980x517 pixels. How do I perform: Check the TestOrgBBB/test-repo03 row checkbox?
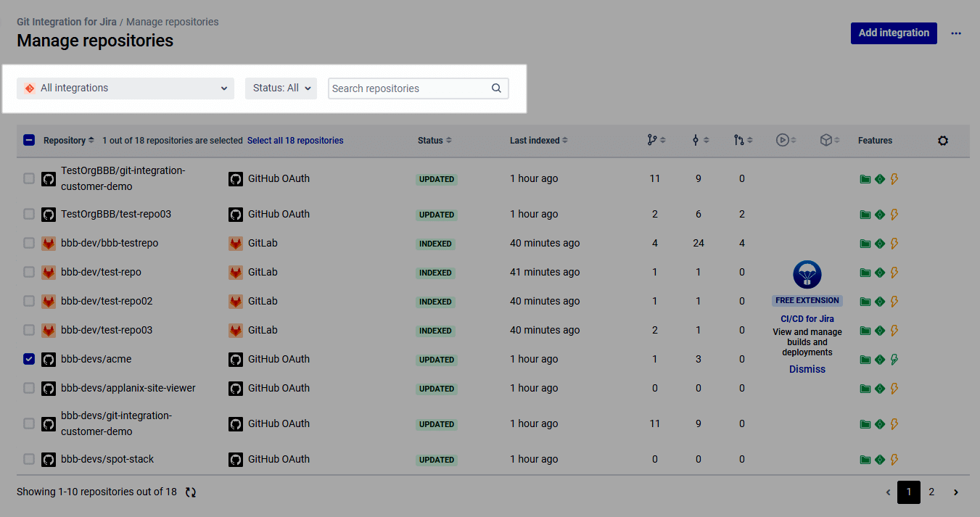29,214
